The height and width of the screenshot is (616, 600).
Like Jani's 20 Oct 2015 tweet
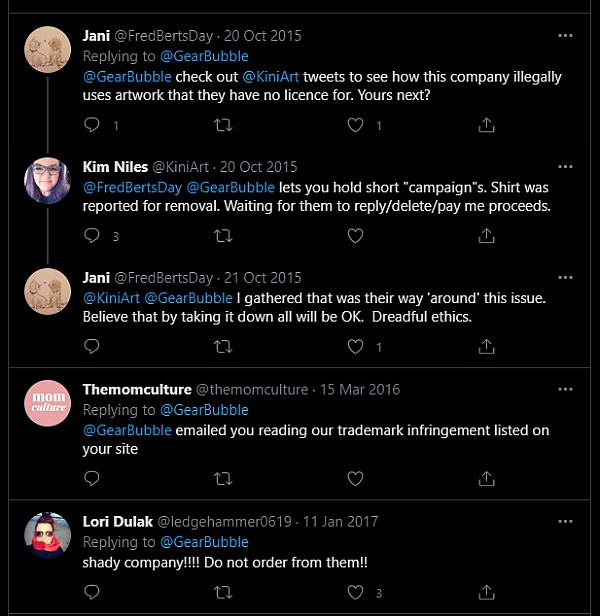[355, 125]
